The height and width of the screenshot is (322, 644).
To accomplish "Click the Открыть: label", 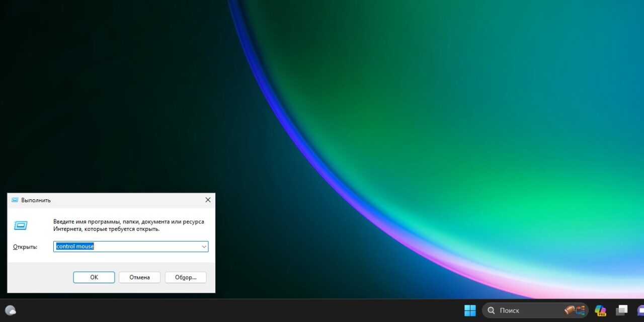I will click(x=25, y=247).
